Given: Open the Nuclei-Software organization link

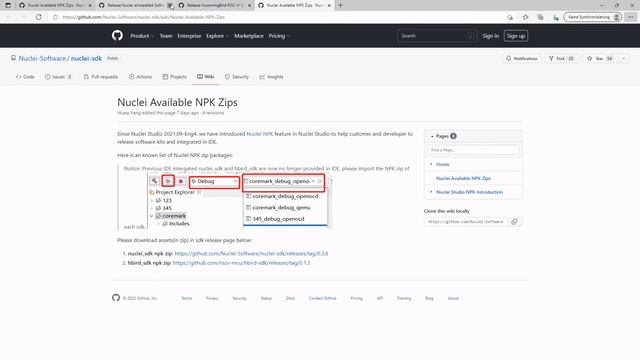Looking at the screenshot, I should [42, 58].
